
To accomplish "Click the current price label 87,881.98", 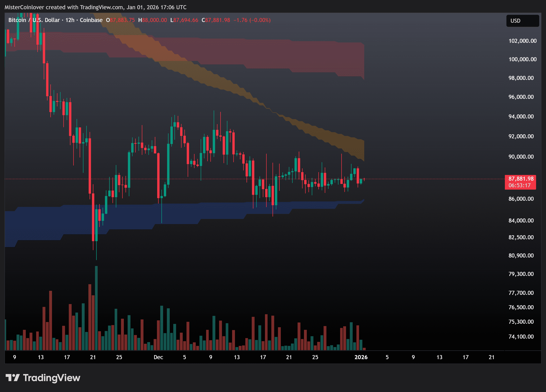I will (x=521, y=179).
